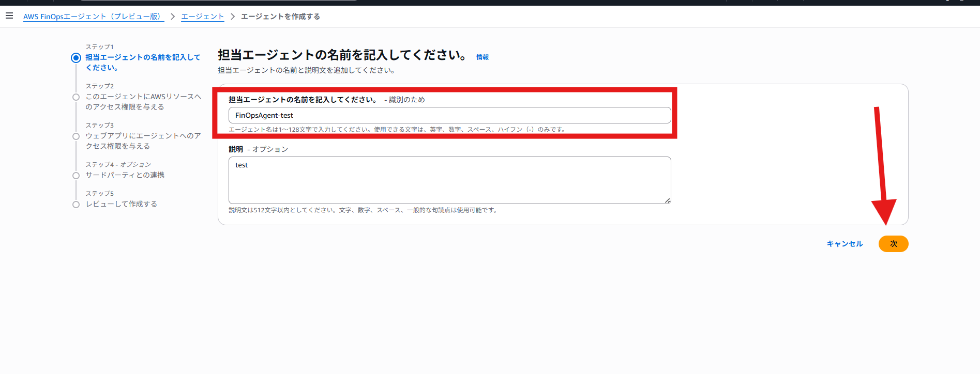
Task: Select step 1 radio in the wizard
Action: (76, 58)
